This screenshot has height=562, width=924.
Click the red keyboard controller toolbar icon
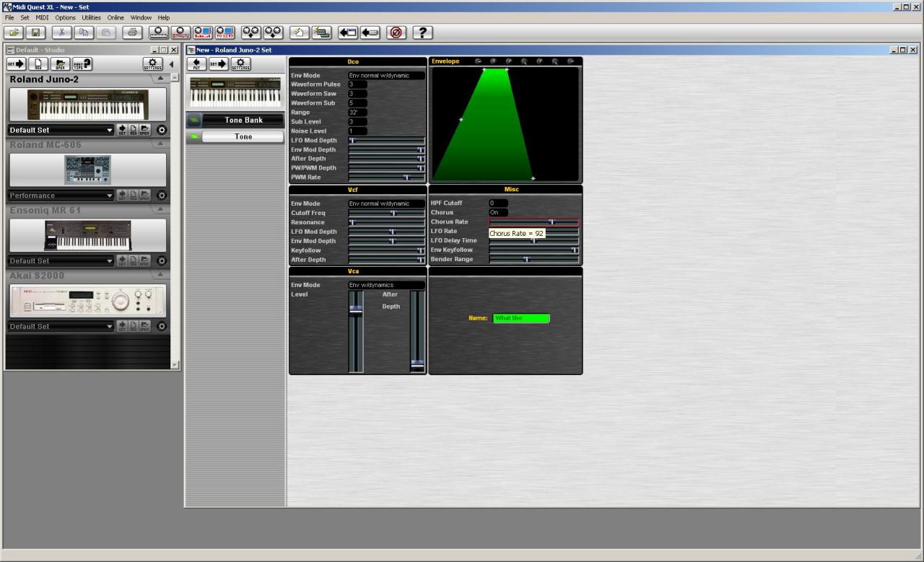[180, 32]
